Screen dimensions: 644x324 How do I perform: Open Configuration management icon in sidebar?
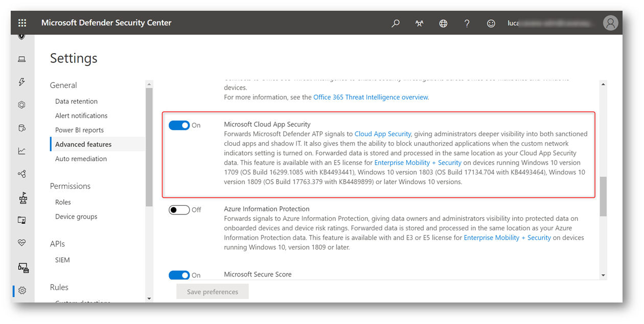[x=23, y=267]
